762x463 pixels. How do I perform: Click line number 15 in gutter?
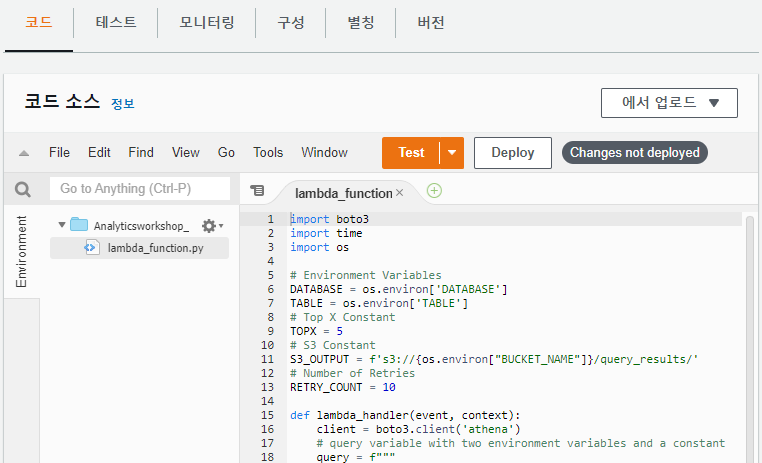coord(267,415)
